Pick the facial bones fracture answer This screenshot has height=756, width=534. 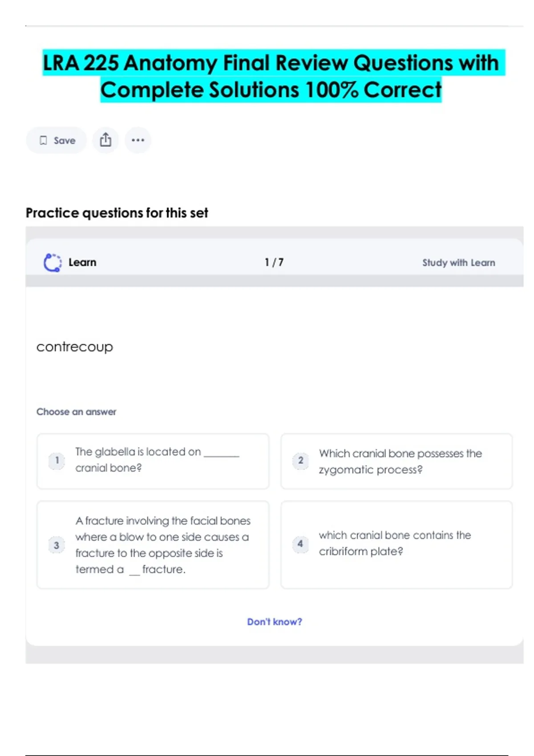[x=153, y=545]
